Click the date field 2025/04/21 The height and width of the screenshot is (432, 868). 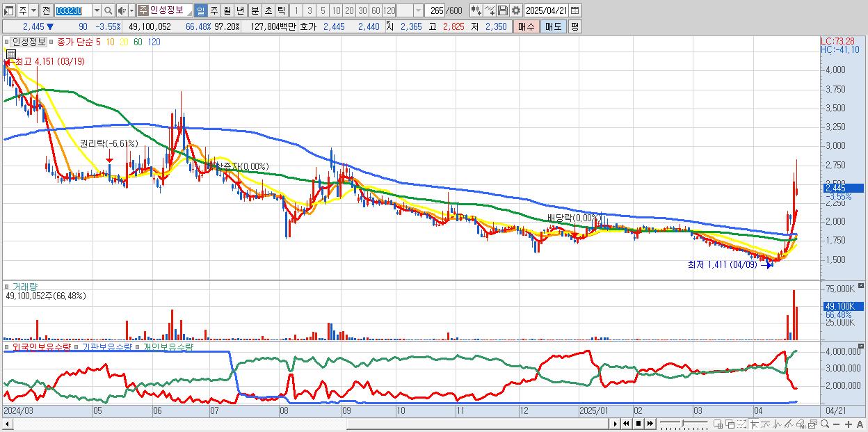pos(546,10)
